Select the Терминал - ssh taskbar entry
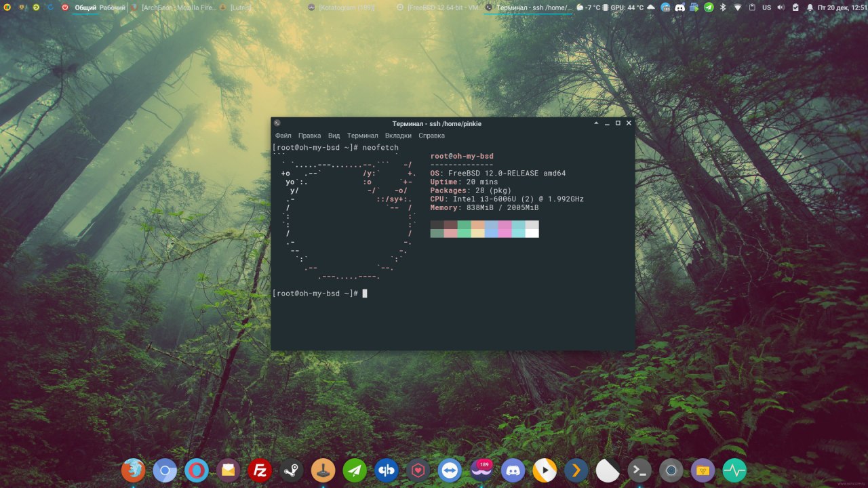Viewport: 868px width, 488px height. coord(529,7)
